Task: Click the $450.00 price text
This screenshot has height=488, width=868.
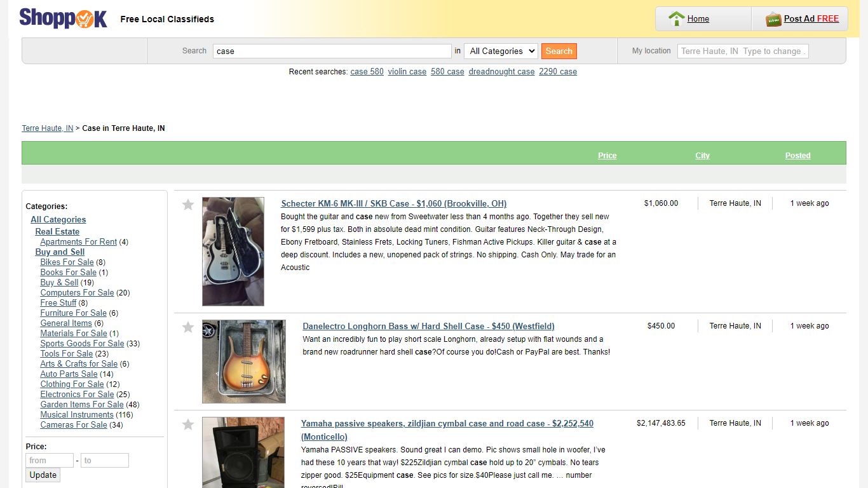Action: [661, 327]
